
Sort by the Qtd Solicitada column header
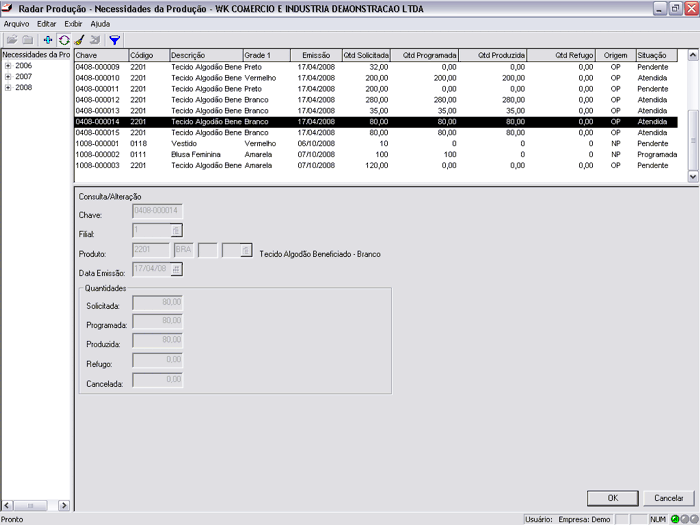(x=366, y=55)
